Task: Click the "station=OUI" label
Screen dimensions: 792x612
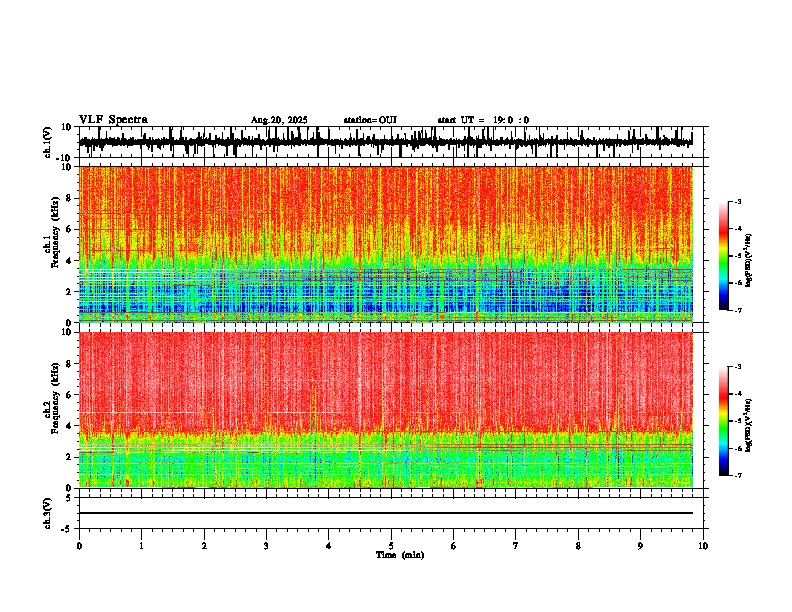Action: click(370, 120)
